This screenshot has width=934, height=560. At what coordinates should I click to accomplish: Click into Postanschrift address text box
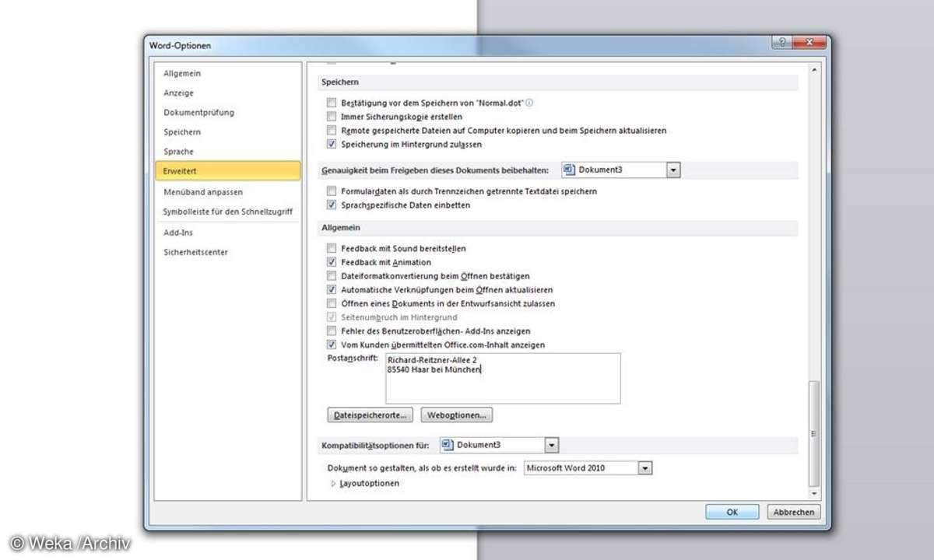click(x=503, y=378)
